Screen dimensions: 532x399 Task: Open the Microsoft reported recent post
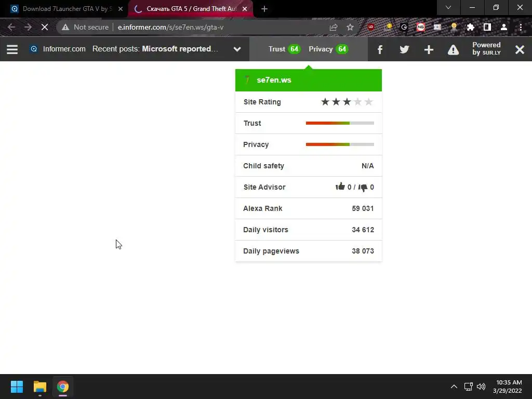pyautogui.click(x=180, y=49)
